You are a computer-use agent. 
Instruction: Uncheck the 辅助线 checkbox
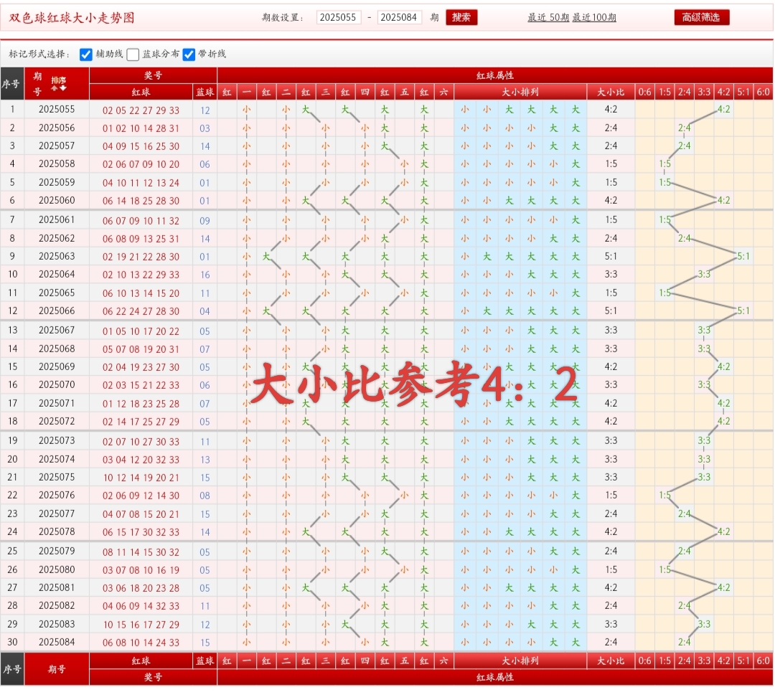(86, 55)
